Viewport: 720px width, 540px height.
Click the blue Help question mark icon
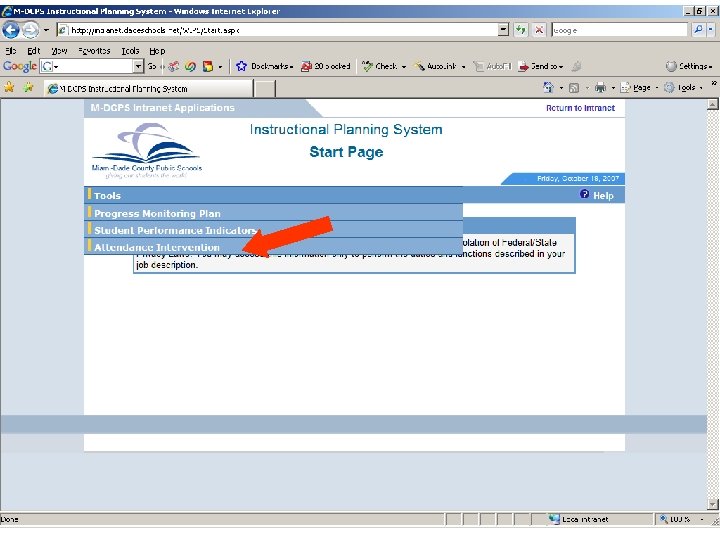(584, 194)
